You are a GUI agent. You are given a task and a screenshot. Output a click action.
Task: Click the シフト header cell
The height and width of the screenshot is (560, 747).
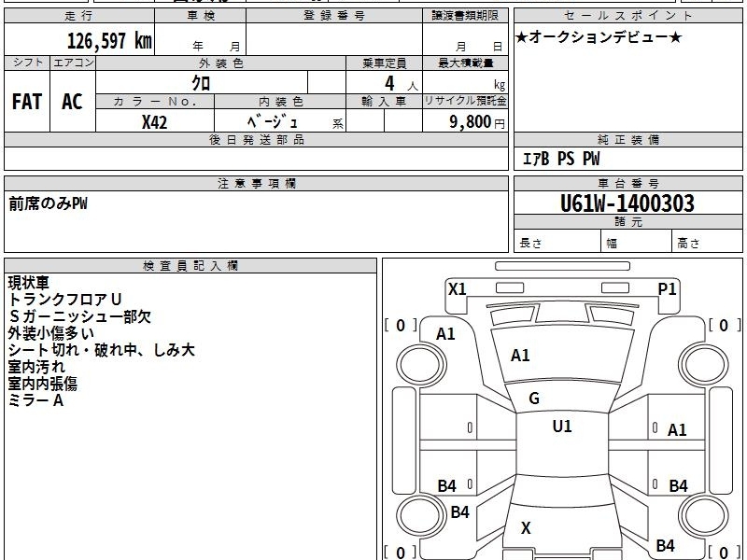27,63
